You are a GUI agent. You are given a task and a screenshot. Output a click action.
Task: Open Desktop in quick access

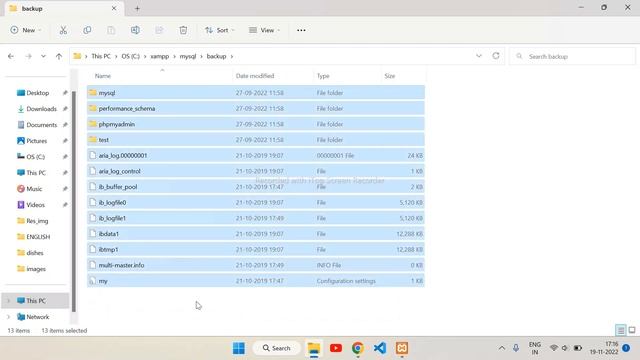38,93
